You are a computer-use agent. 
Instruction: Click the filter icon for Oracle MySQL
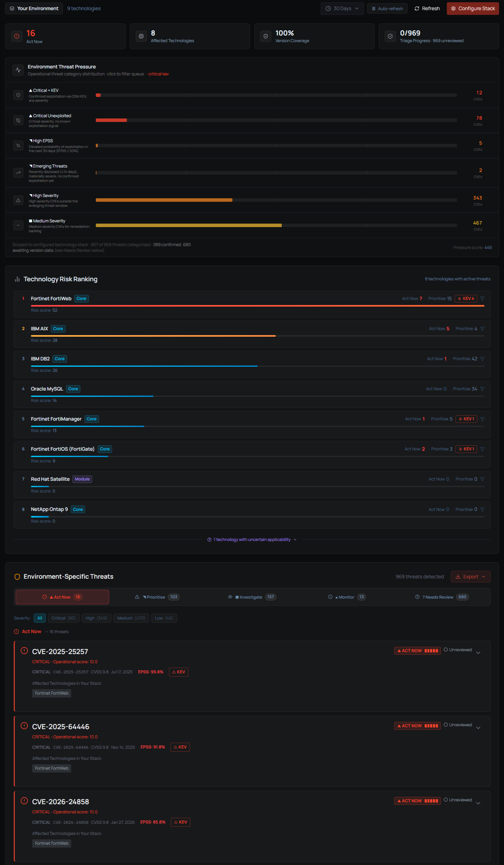(482, 389)
